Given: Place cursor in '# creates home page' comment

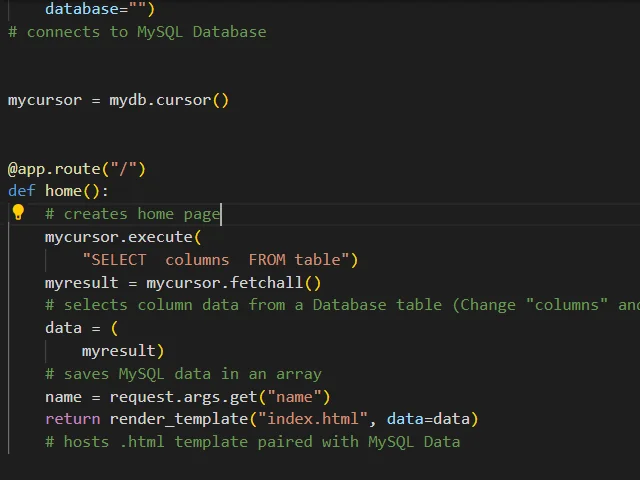Looking at the screenshot, I should coord(133,214).
